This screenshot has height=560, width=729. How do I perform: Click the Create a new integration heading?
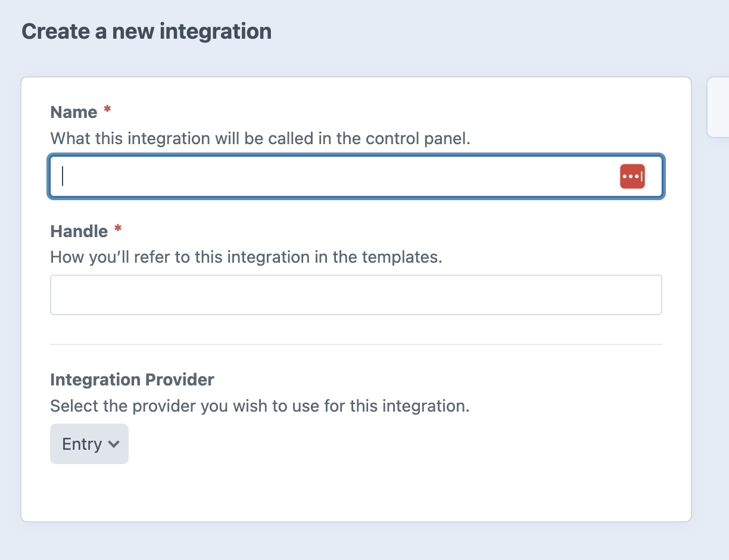(x=147, y=31)
